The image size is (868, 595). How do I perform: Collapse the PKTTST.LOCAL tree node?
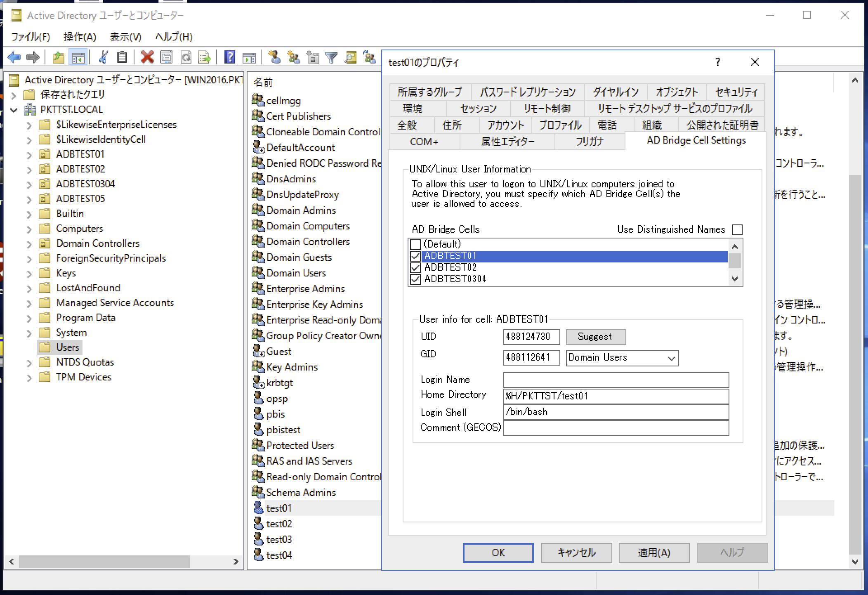14,110
